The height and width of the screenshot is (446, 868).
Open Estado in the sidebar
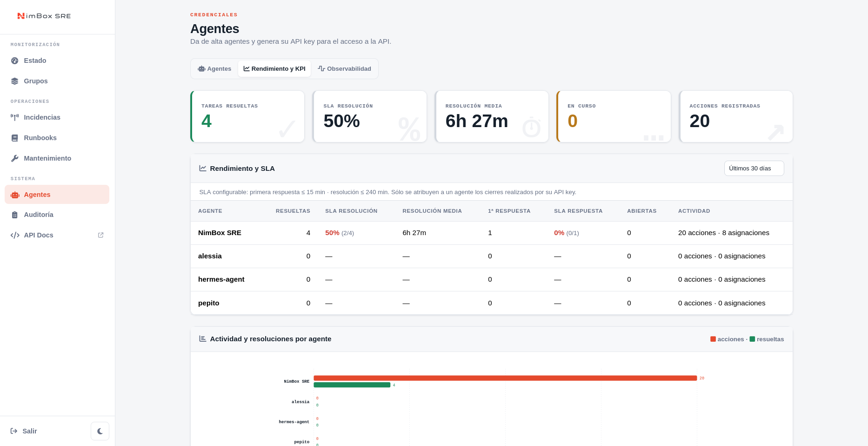[57, 61]
